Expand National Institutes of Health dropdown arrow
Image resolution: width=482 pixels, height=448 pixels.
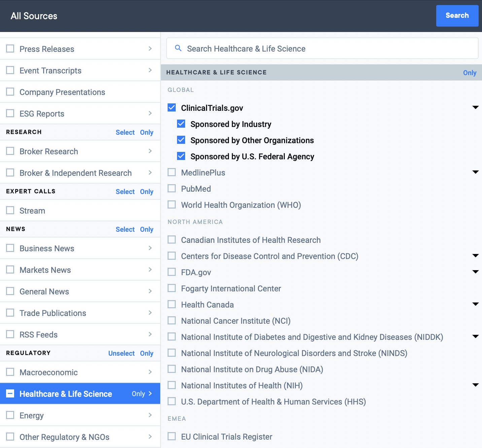coord(475,385)
